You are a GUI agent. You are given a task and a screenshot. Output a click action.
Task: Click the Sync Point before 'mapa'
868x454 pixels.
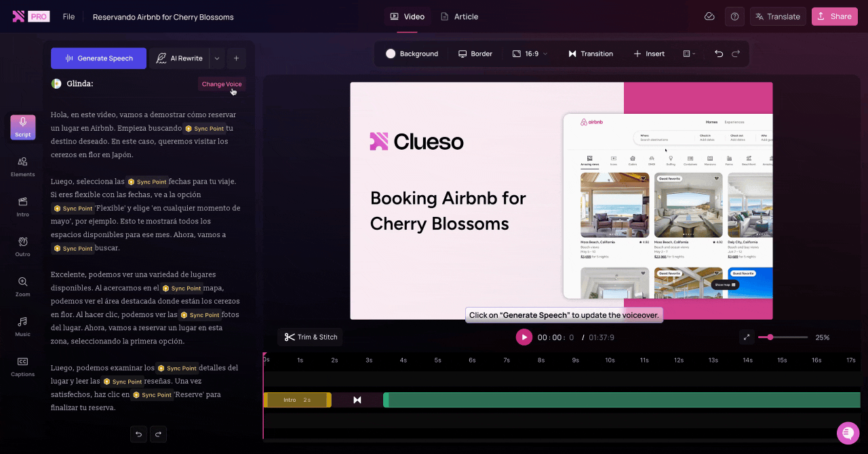click(182, 288)
